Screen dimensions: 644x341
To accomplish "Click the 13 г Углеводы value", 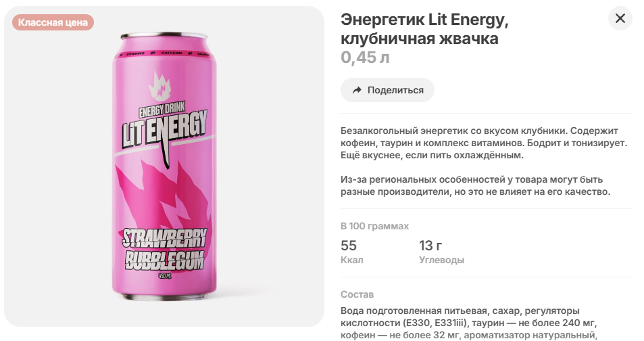I will coord(430,246).
